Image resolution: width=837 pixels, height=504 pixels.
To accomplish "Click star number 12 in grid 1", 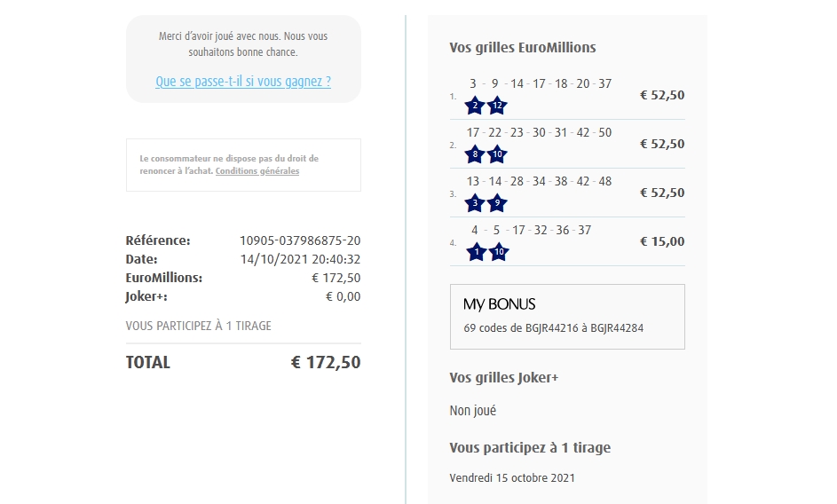I will click(x=497, y=106).
